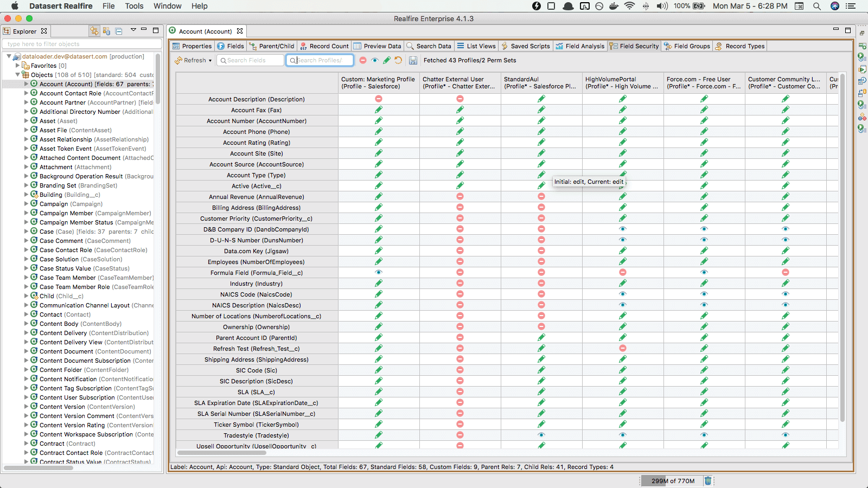868x488 pixels.
Task: Select the Building (Building__c) object
Action: coord(70,195)
